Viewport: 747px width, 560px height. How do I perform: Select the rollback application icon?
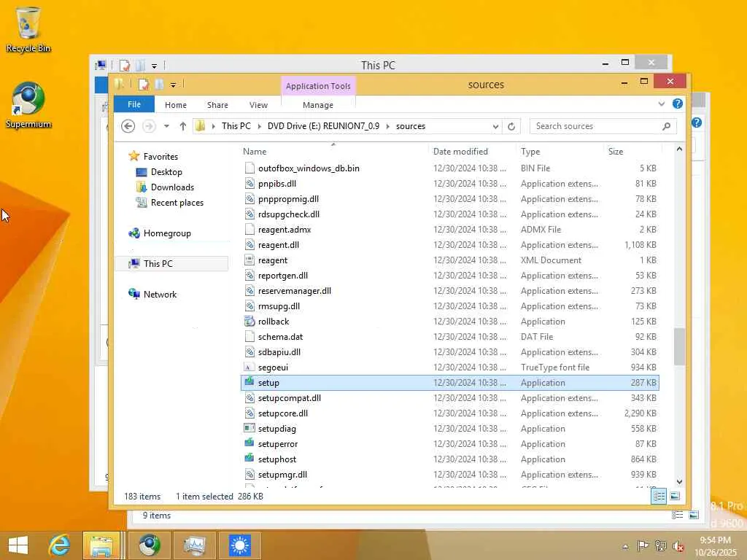click(249, 321)
